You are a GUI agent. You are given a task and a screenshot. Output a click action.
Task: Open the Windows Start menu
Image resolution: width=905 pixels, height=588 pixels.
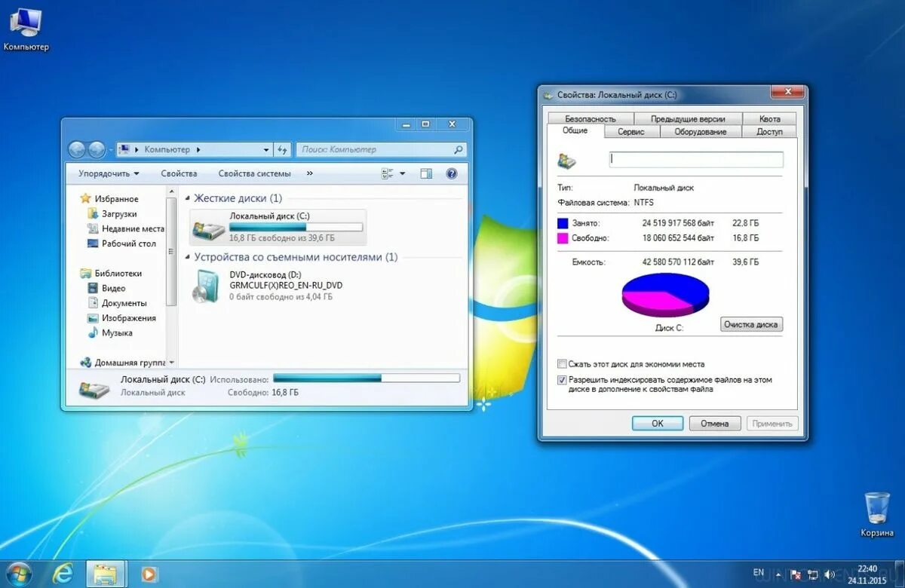tap(18, 574)
